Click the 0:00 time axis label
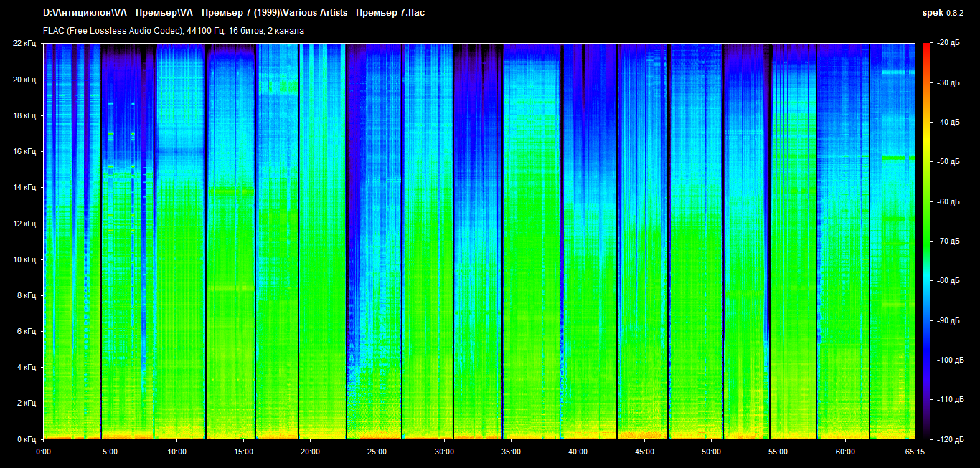Screen dimensions: 980x468 tap(43, 452)
